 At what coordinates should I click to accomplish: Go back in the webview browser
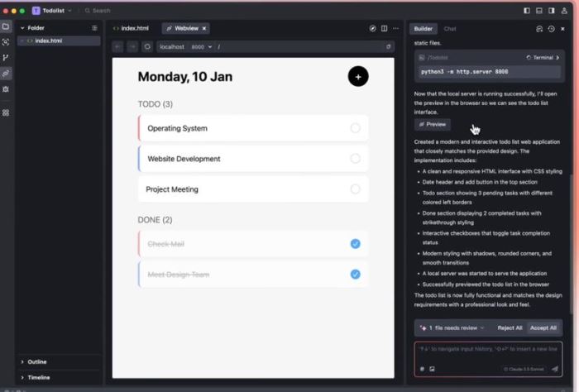(117, 47)
